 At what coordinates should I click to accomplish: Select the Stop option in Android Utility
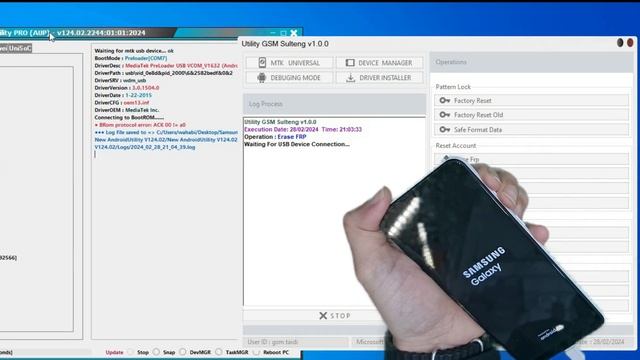[x=138, y=352]
